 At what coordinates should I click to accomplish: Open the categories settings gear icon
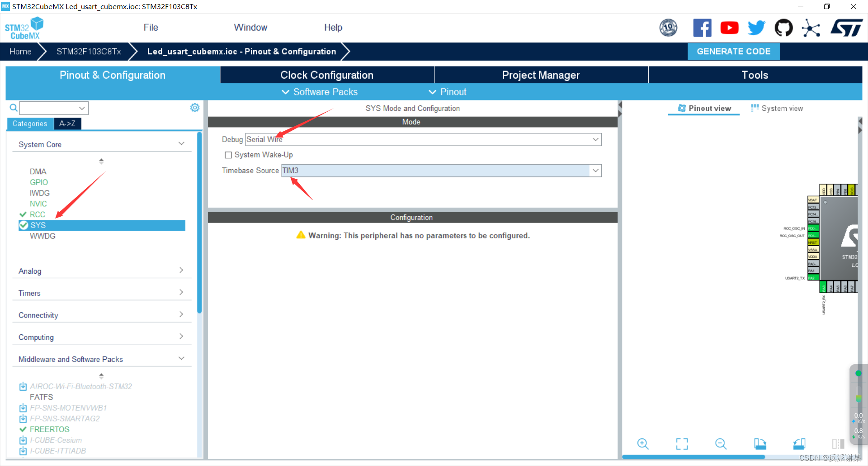[x=195, y=108]
